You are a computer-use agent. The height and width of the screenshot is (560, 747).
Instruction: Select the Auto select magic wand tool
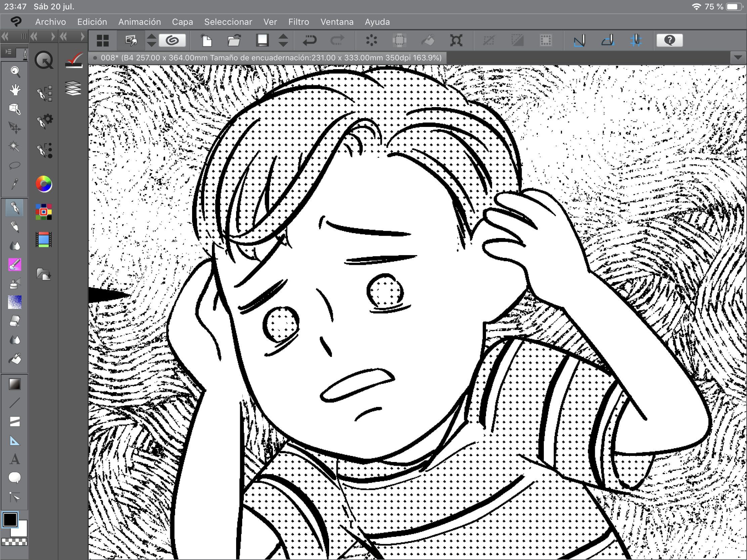coord(14,146)
